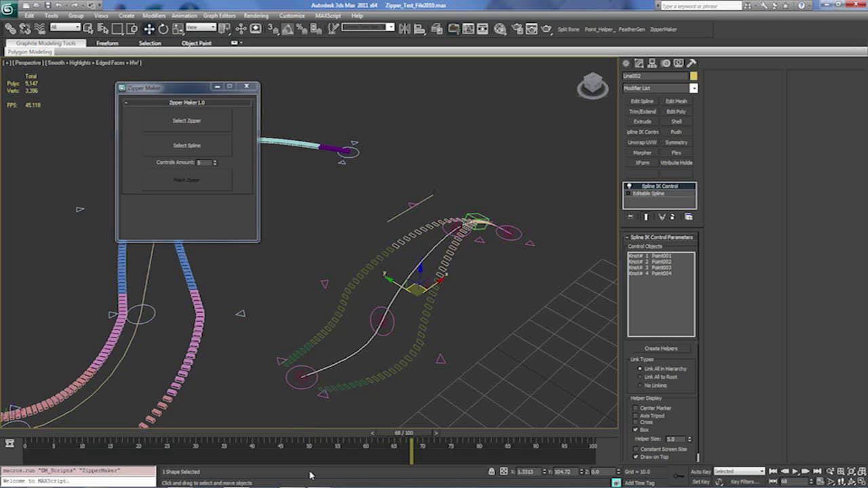Enable the Cross checkbox
The width and height of the screenshot is (868, 488).
pyautogui.click(x=635, y=422)
